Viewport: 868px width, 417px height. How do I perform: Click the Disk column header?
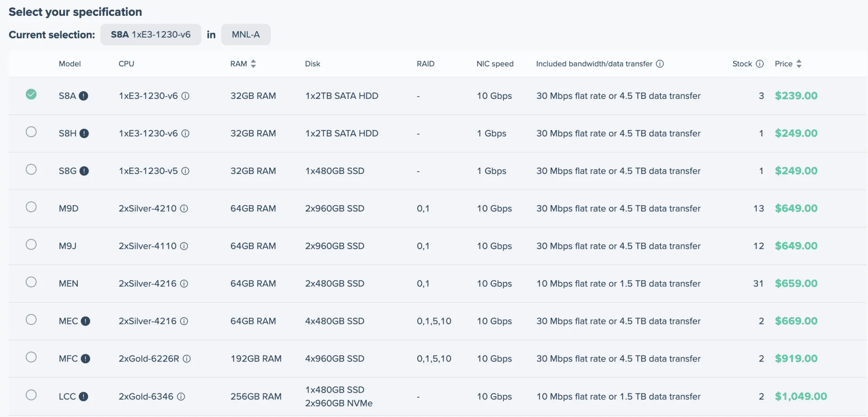click(312, 64)
